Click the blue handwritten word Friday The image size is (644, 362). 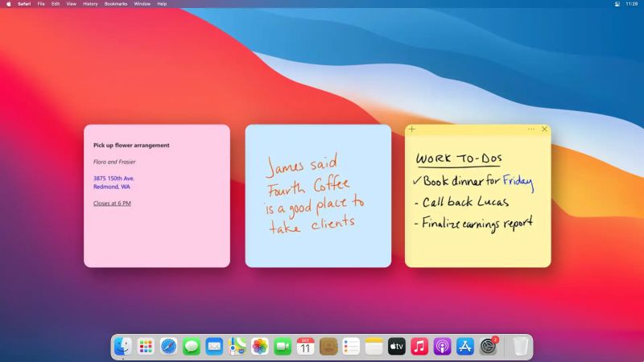(518, 183)
